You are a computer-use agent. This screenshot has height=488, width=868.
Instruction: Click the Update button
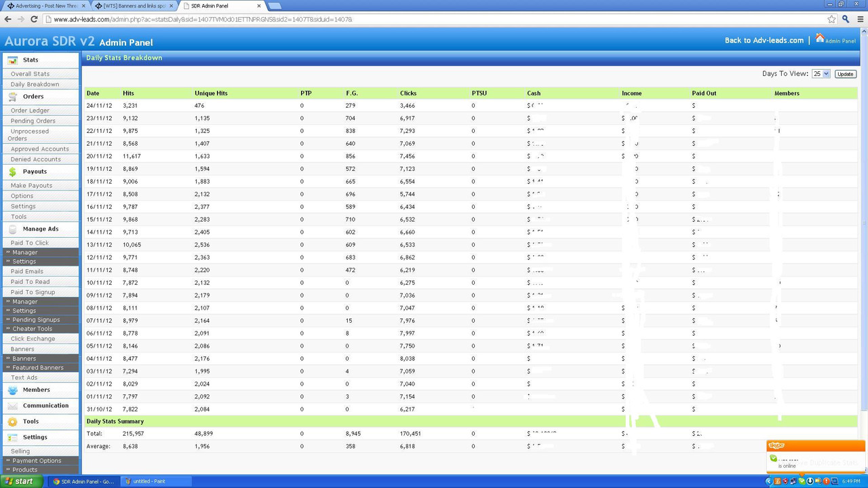point(845,74)
